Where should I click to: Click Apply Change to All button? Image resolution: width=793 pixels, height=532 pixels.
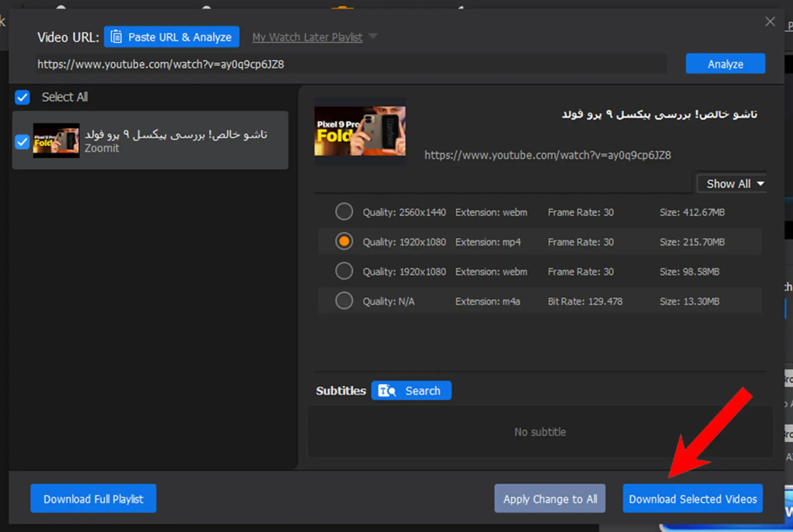coord(550,499)
